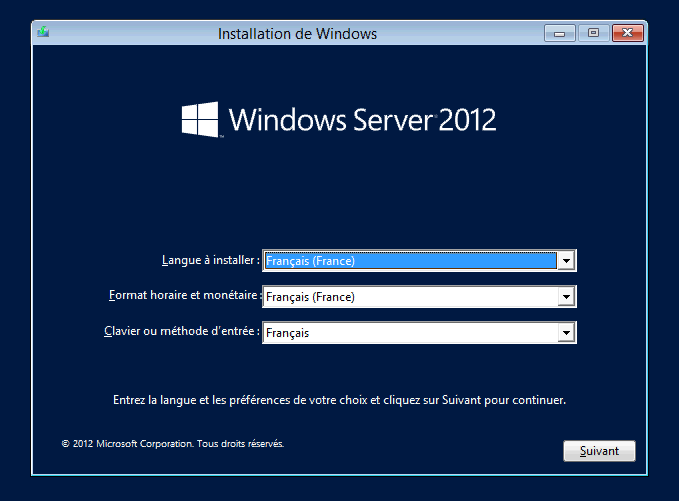The height and width of the screenshot is (501, 679).
Task: Maximize the Installation de Windows window
Action: tap(593, 33)
